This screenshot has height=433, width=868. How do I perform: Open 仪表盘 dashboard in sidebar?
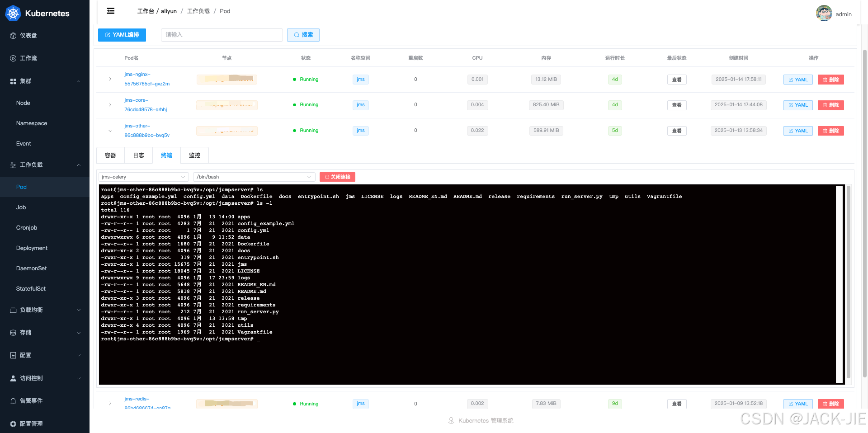(x=45, y=35)
